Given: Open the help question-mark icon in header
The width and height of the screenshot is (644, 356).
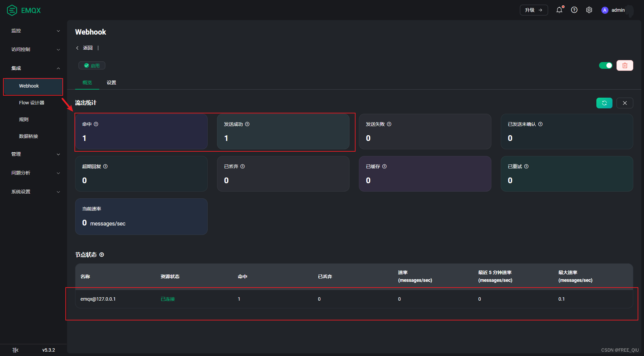Looking at the screenshot, I should tap(574, 10).
